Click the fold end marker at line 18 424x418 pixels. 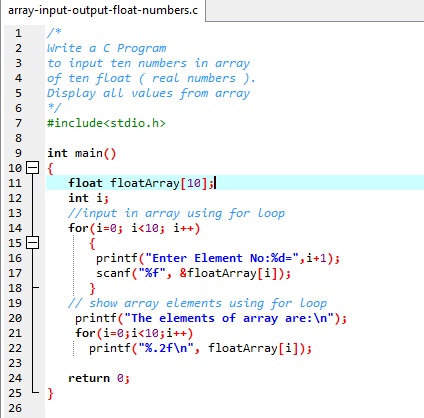36,287
